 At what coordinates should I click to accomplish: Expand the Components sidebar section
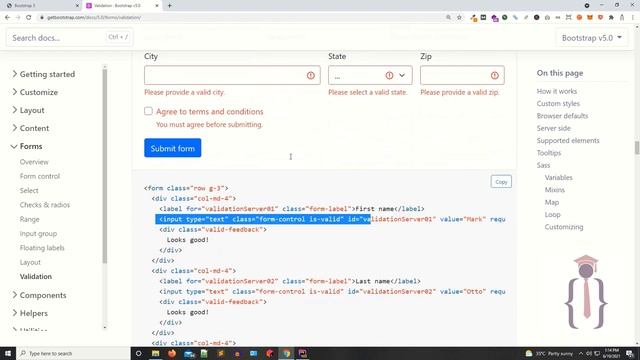pyautogui.click(x=39, y=295)
